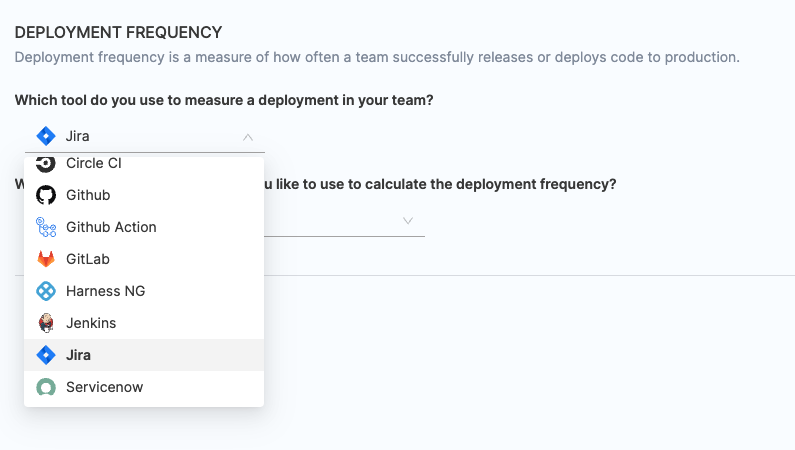Click the Github octocat icon
Viewport: 795px width, 450px height.
coord(46,195)
